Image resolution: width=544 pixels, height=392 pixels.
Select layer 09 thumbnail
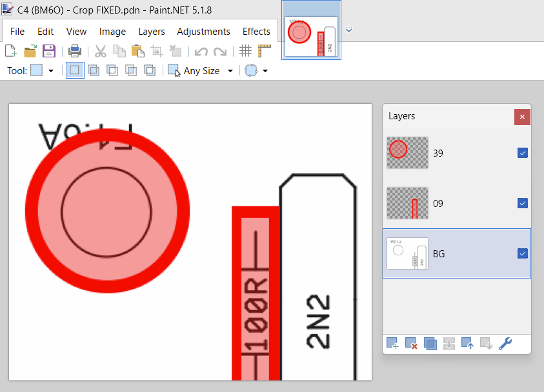tap(407, 203)
